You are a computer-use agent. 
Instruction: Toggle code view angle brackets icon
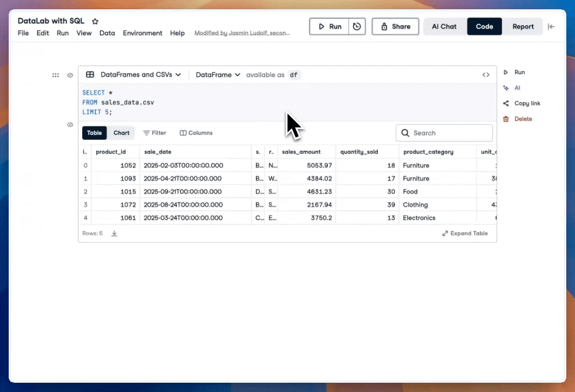coord(486,75)
